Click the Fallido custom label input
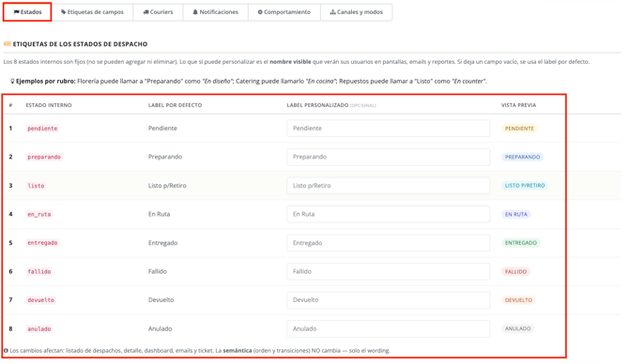This screenshot has width=629, height=364. 389,271
